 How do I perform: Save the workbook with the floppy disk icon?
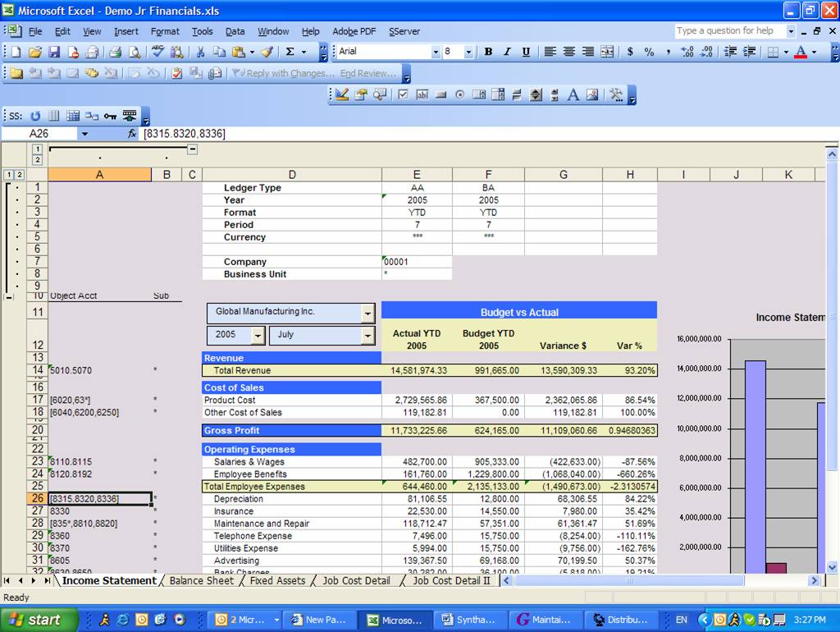53,52
